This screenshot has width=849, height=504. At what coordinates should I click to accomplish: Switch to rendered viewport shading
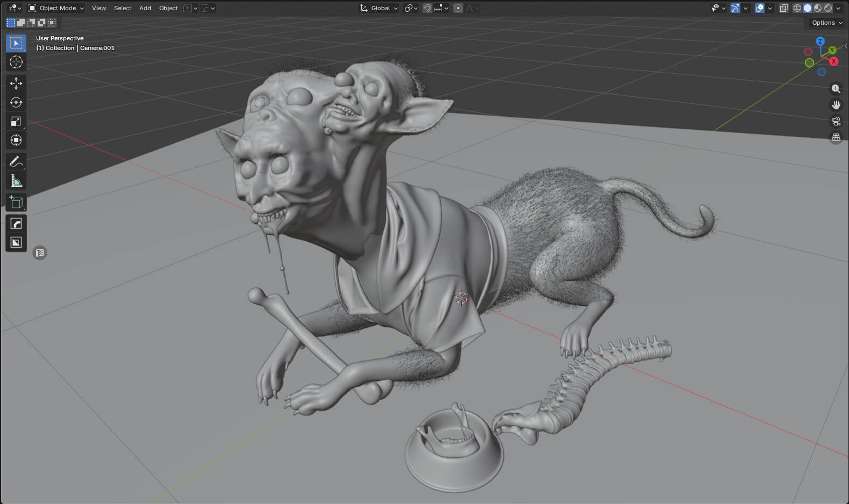(828, 8)
